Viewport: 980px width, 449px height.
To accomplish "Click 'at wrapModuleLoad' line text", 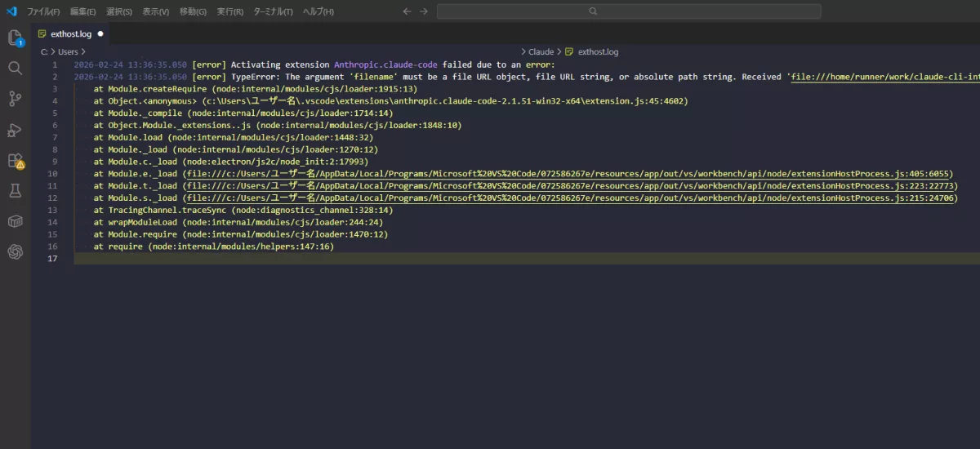I will (x=238, y=222).
